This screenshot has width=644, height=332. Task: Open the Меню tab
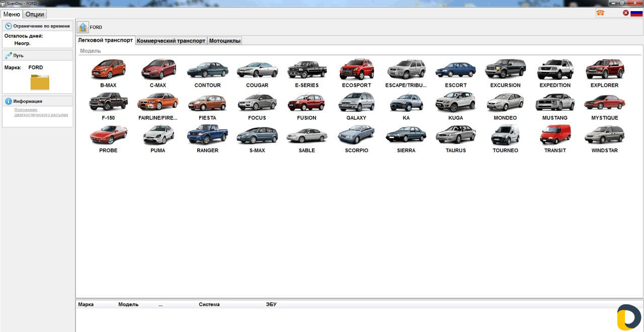tap(12, 14)
